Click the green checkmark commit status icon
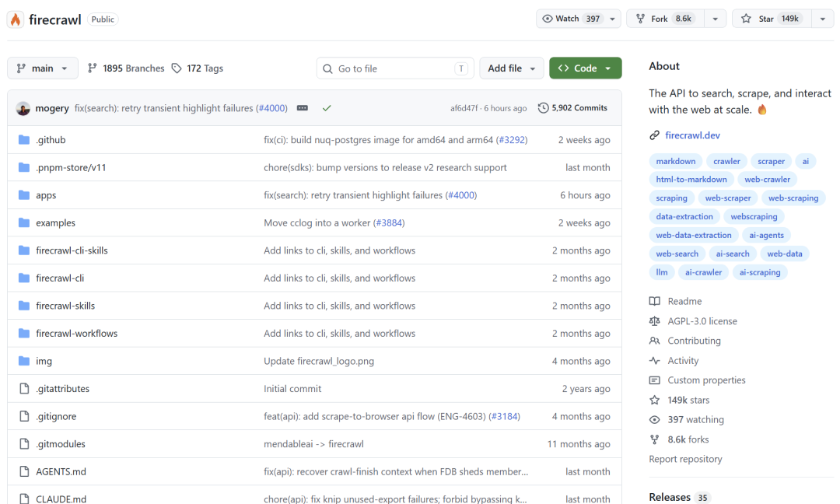The width and height of the screenshot is (840, 504). point(327,108)
